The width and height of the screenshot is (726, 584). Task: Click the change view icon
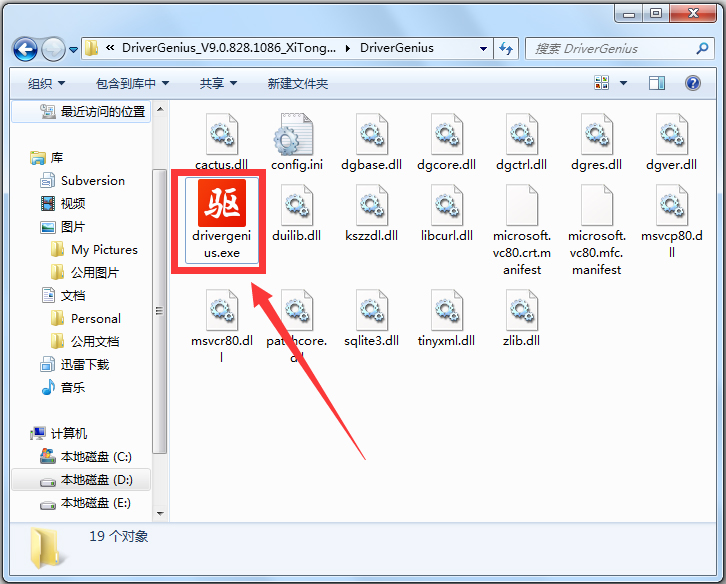pyautogui.click(x=601, y=83)
